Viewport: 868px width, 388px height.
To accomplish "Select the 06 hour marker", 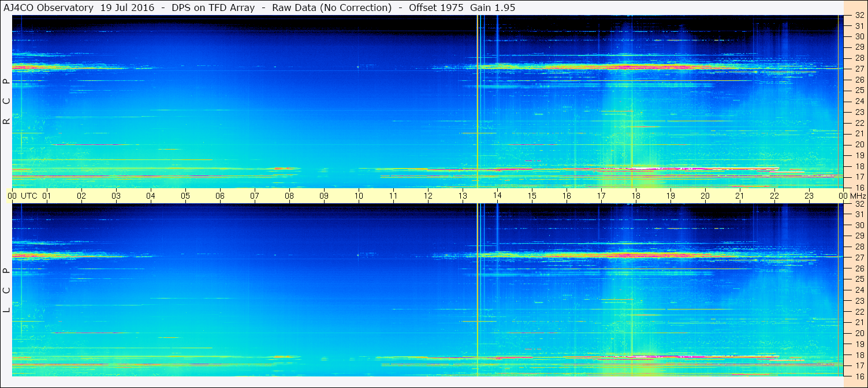I will tap(220, 196).
